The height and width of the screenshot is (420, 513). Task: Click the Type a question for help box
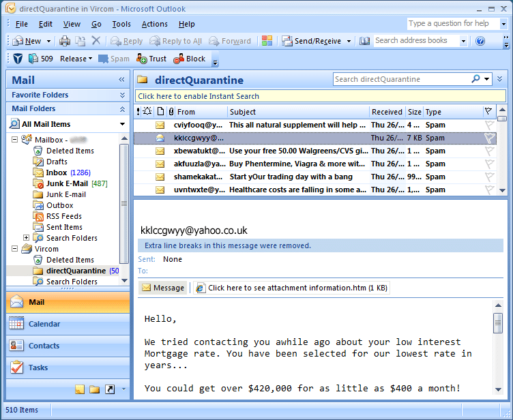click(x=453, y=24)
